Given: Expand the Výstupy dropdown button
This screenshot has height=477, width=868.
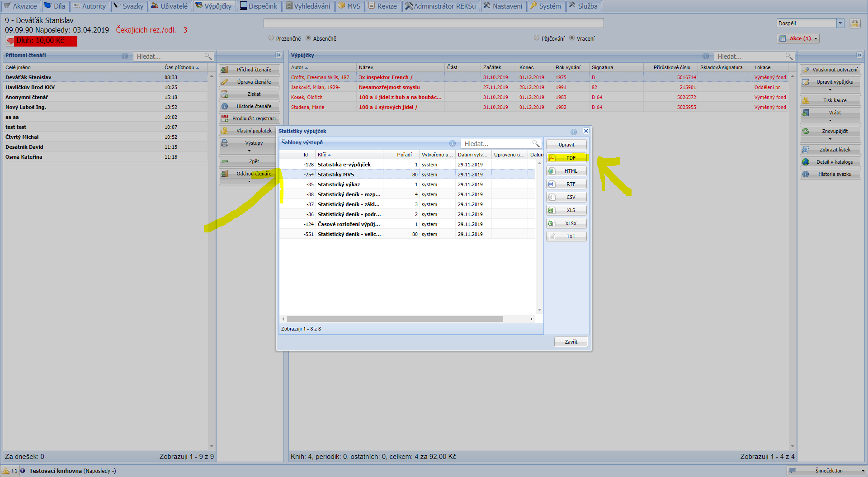Looking at the screenshot, I should tap(250, 151).
